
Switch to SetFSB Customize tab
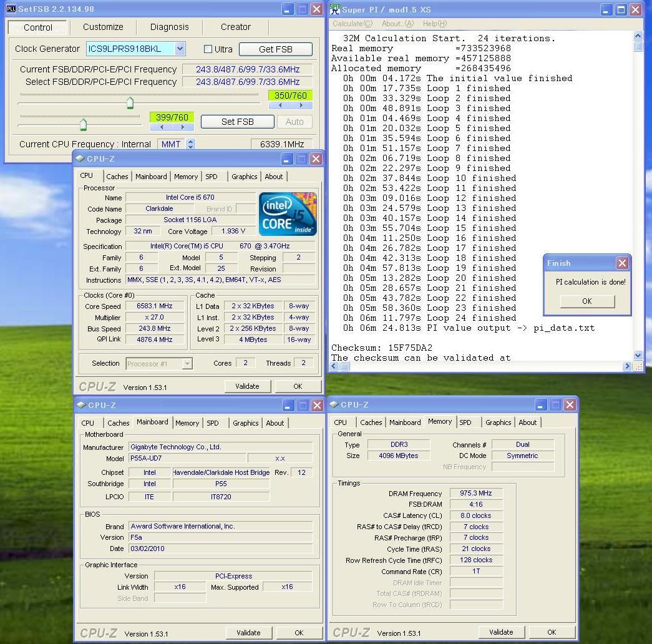point(103,27)
